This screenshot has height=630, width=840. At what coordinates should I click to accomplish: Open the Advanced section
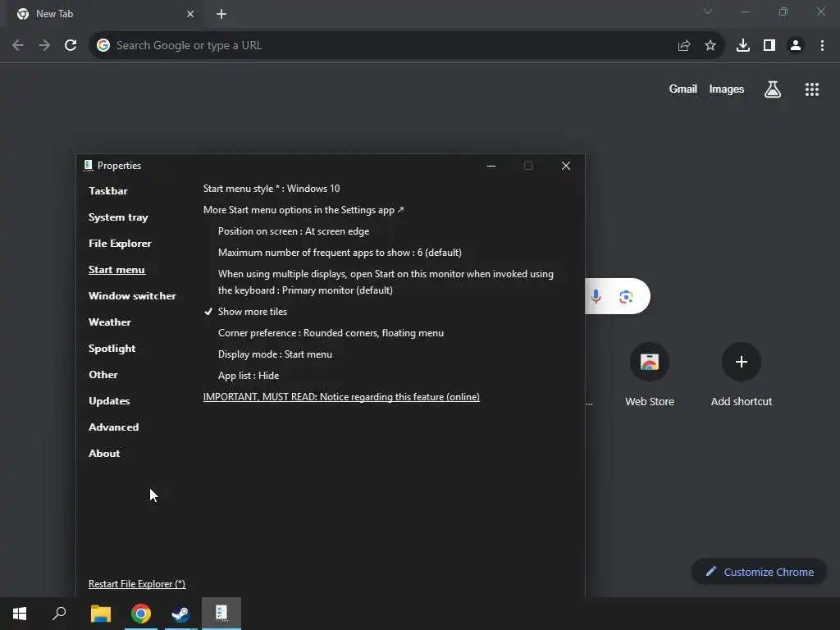click(113, 427)
